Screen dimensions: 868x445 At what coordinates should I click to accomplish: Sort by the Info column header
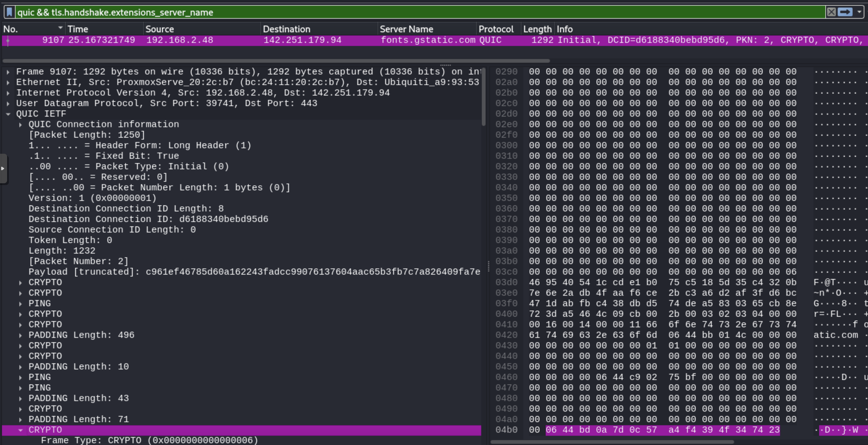[711, 29]
